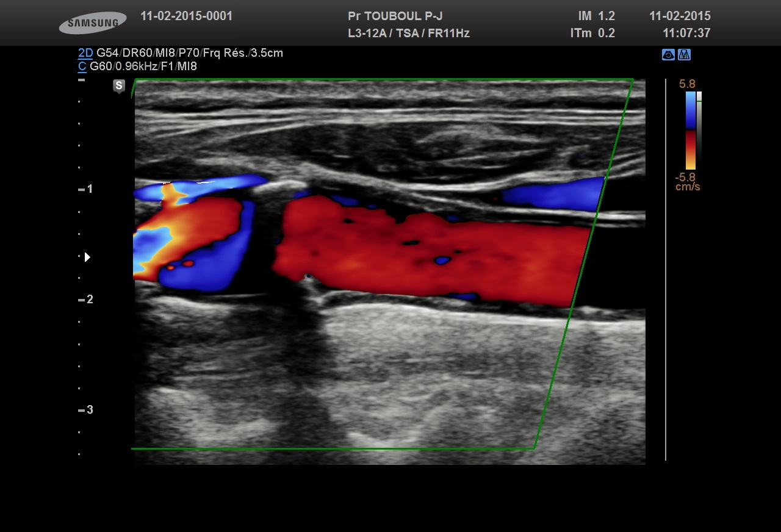Click the color parameters G60/0.96kHz text

143,66
